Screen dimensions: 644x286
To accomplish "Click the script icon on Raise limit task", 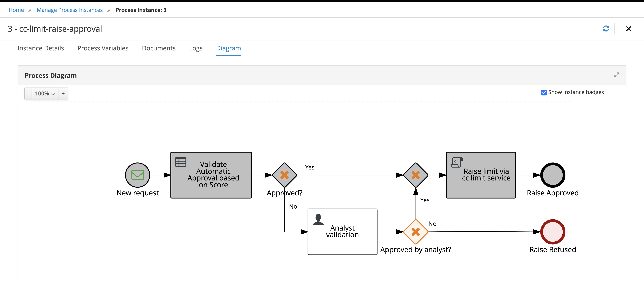I will coord(456,162).
